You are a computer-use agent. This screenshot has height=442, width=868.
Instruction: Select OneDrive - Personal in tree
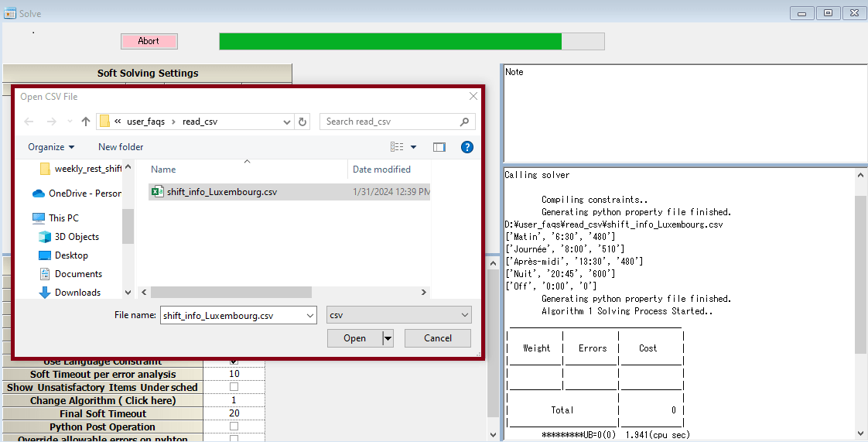coord(77,194)
